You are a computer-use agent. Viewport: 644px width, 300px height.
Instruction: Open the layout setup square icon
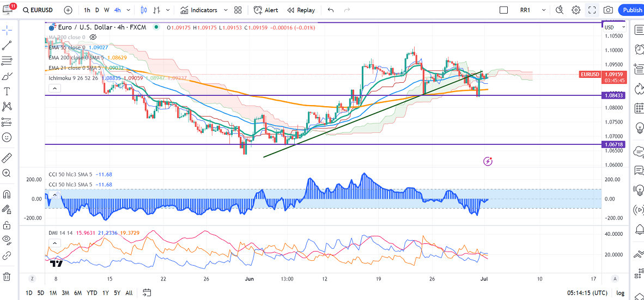coord(503,10)
